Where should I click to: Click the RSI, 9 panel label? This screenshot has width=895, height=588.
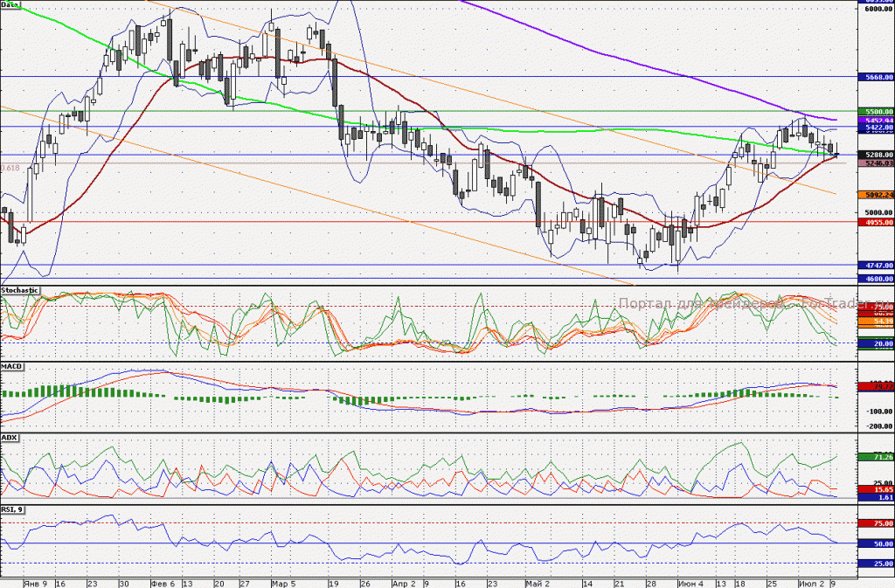click(x=12, y=509)
